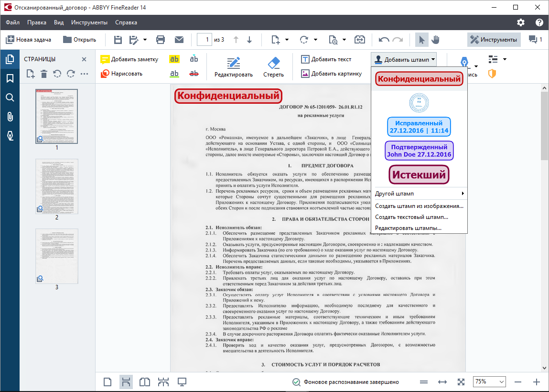Click the Новая задача button
549x392 pixels.
(x=29, y=40)
